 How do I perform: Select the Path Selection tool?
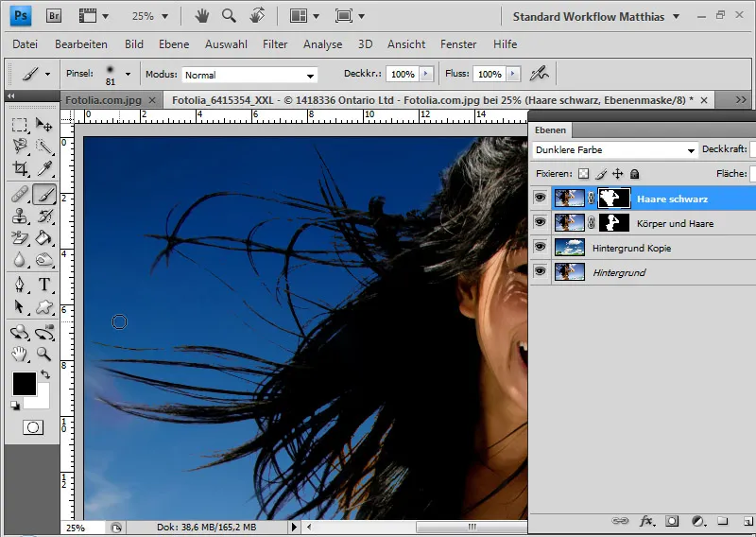[x=19, y=306]
